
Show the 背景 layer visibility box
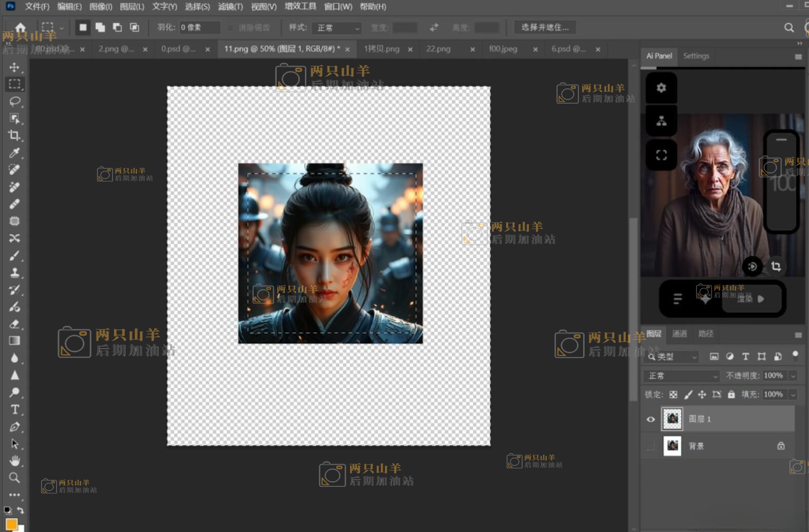650,446
